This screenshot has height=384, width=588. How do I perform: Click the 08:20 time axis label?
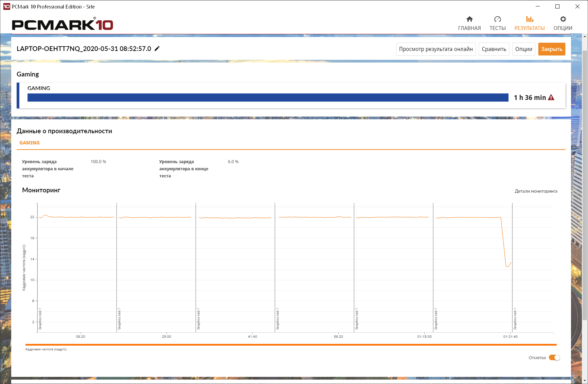coord(81,337)
